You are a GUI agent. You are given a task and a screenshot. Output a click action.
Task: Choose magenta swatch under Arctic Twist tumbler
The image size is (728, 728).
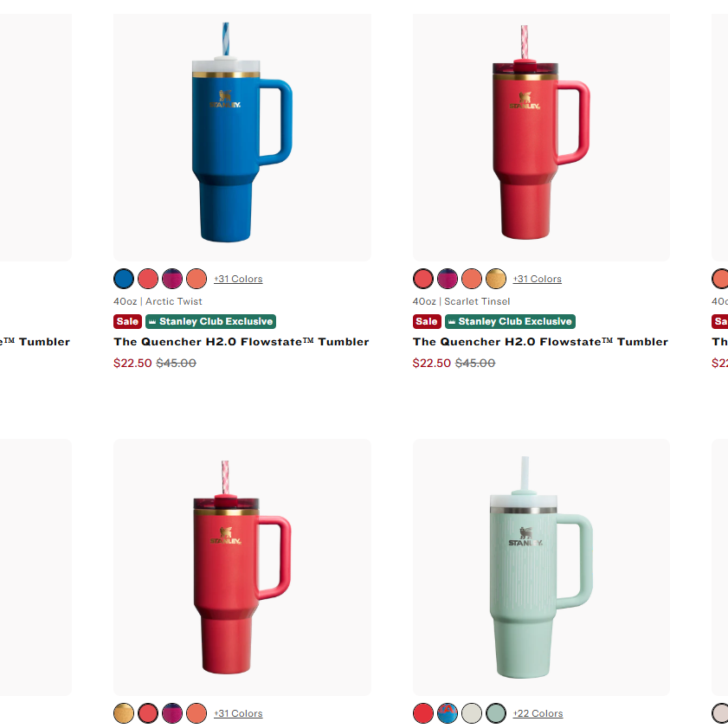tap(172, 279)
